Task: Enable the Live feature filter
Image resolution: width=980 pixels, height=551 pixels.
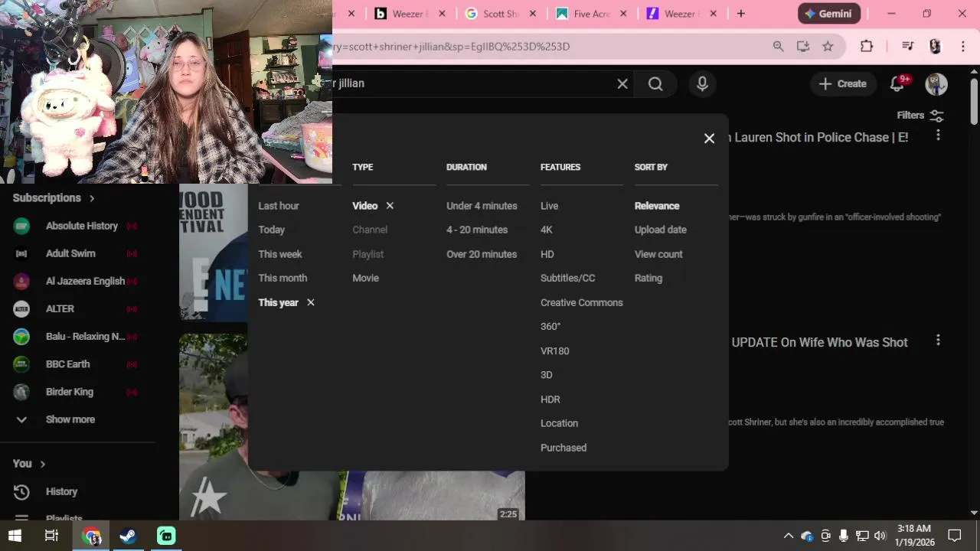Action: point(549,206)
